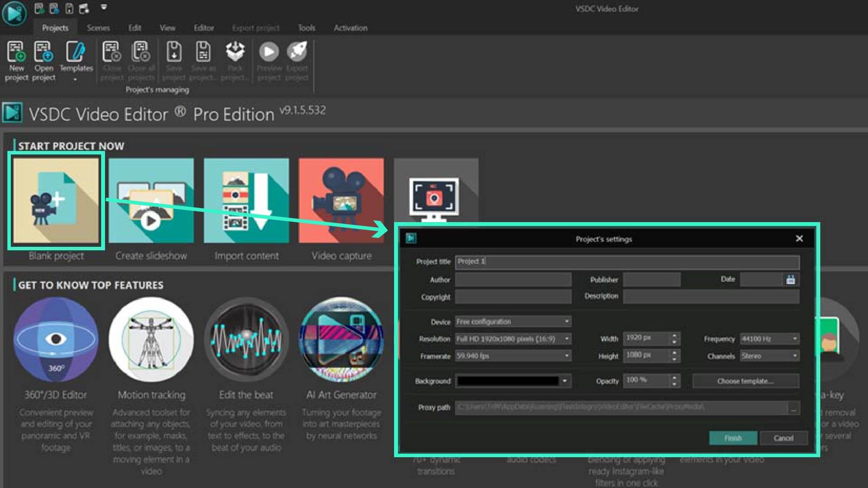868x488 pixels.
Task: Choose the Create slideshow tile
Action: pos(151,200)
